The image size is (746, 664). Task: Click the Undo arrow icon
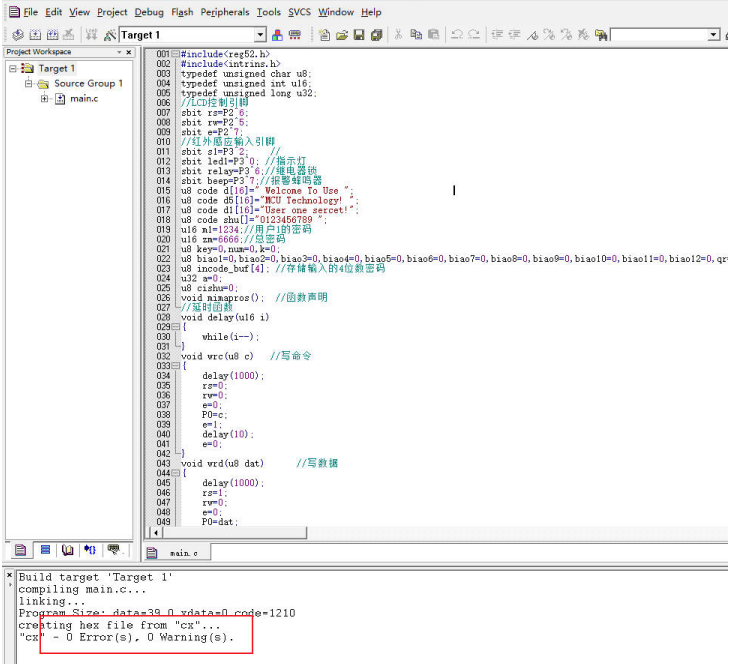pyautogui.click(x=457, y=35)
